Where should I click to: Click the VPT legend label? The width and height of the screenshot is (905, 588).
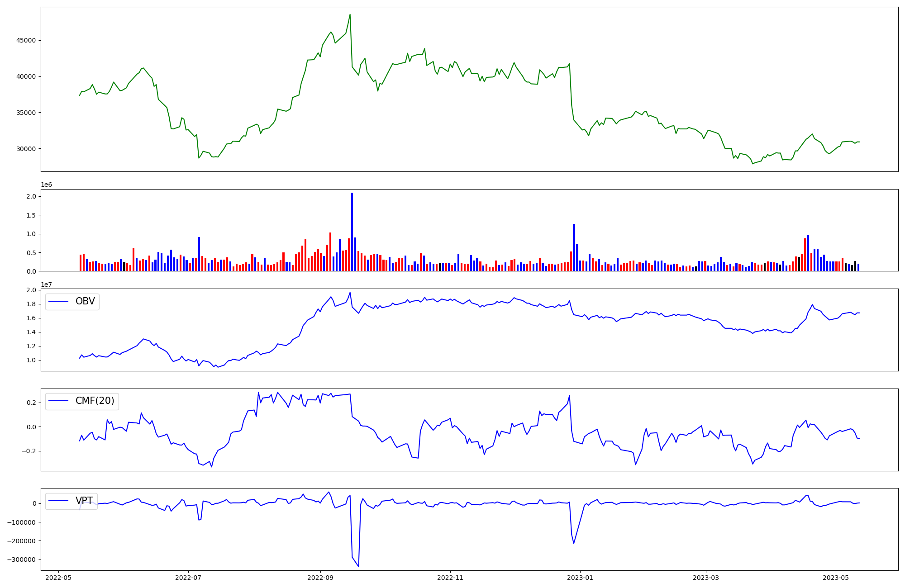(x=84, y=501)
